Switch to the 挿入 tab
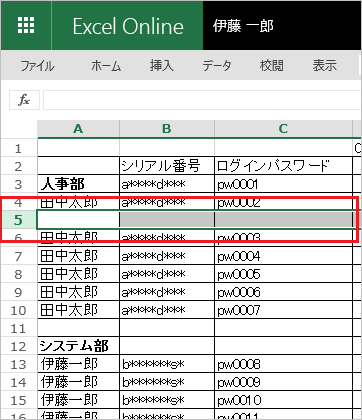 coord(162,66)
